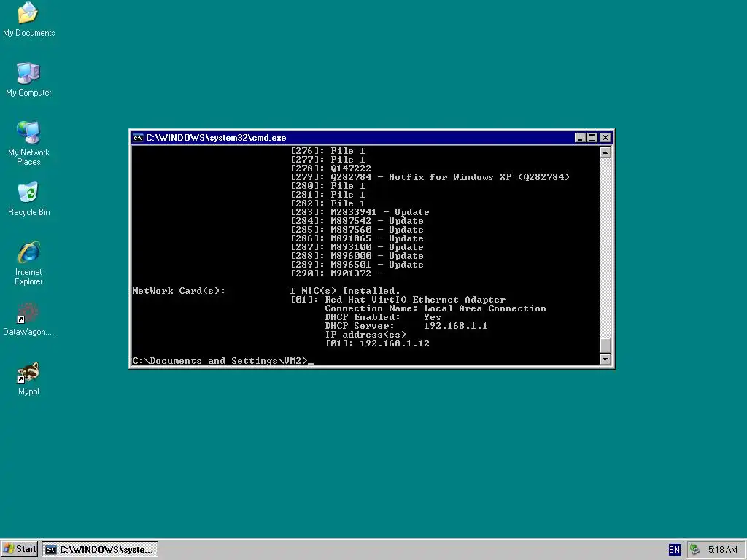Click the 5:18 AM clock
Image resolution: width=747 pixels, height=560 pixels.
(722, 550)
